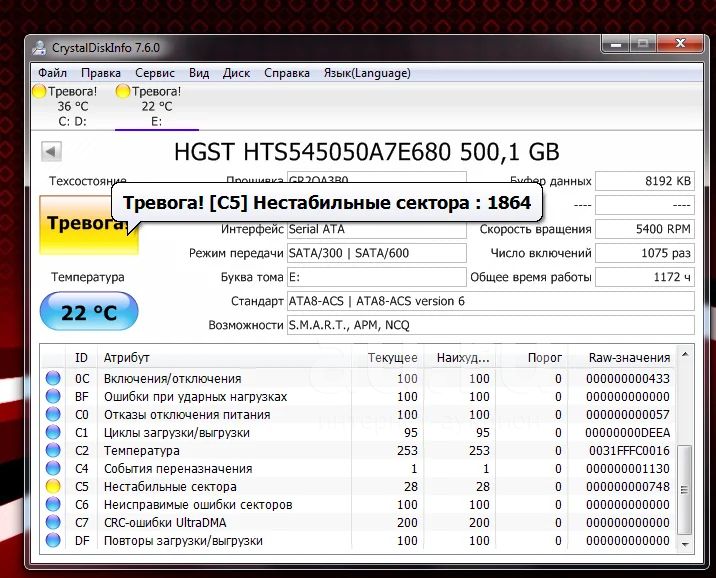Click raw value 0031FFFC0016
Viewport: 716px width, 578px height.
tap(629, 451)
